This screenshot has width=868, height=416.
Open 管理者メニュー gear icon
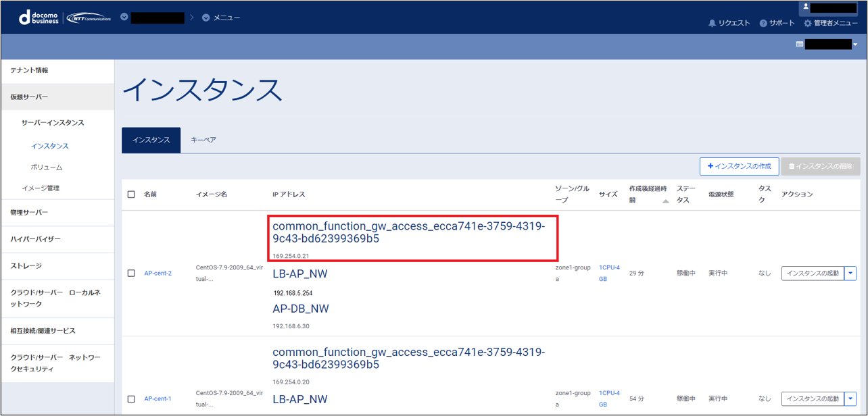point(807,23)
